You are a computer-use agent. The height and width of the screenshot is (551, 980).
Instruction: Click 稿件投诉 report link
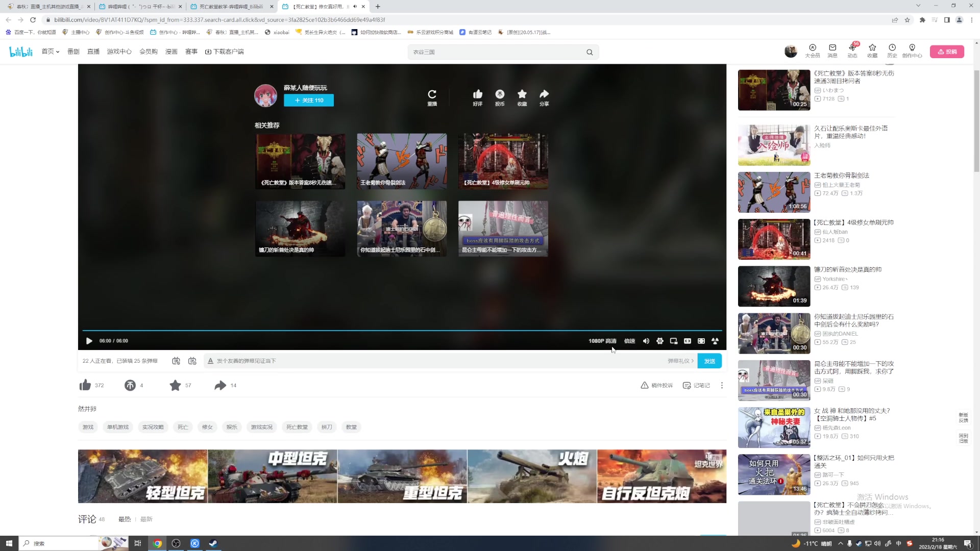point(657,385)
